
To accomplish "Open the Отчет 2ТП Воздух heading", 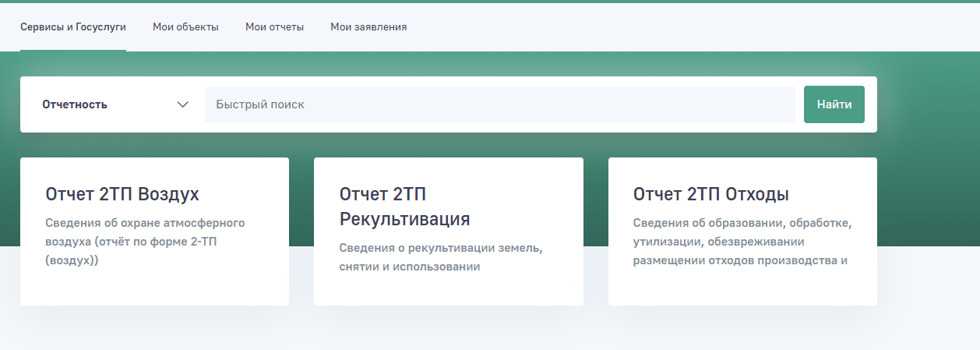I will (122, 194).
